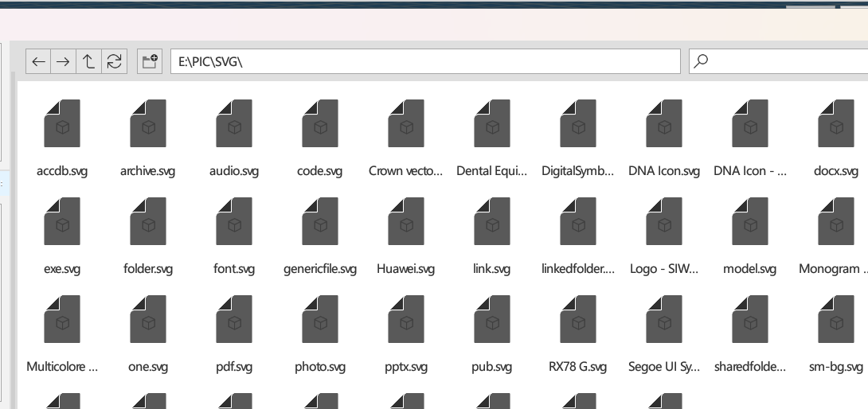This screenshot has width=868, height=409.
Task: Click the pdf.svg file name
Action: pos(234,367)
